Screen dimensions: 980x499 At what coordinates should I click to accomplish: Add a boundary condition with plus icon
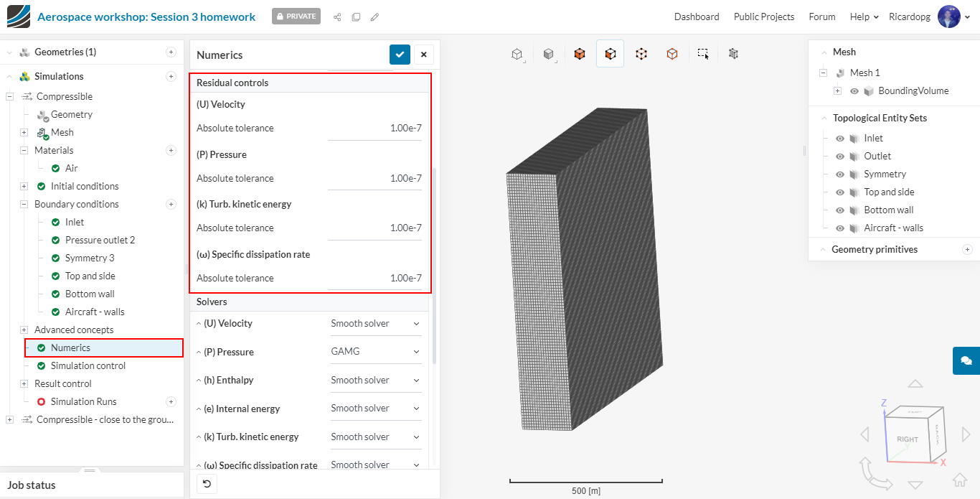click(x=171, y=204)
